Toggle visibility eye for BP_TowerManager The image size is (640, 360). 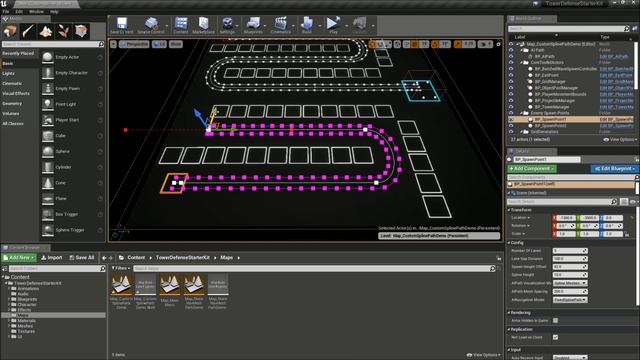point(511,107)
